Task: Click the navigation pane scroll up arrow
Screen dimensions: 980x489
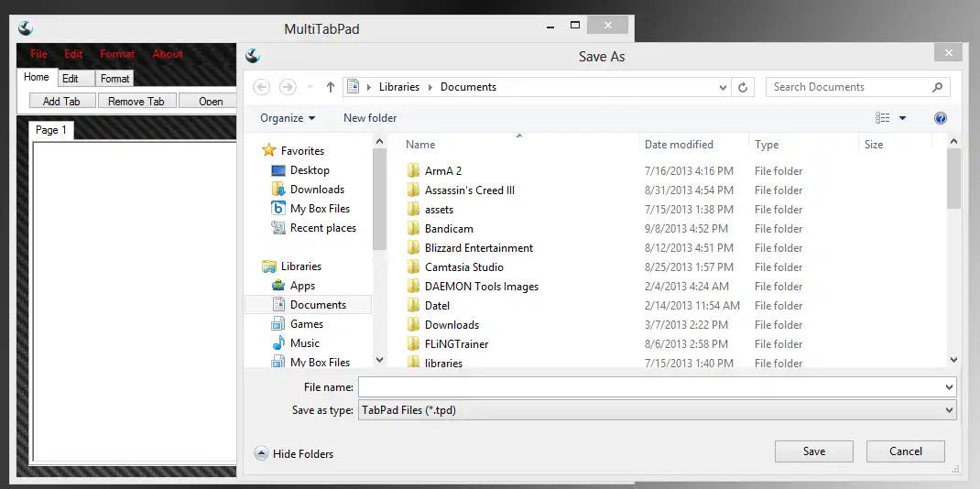Action: coord(379,142)
